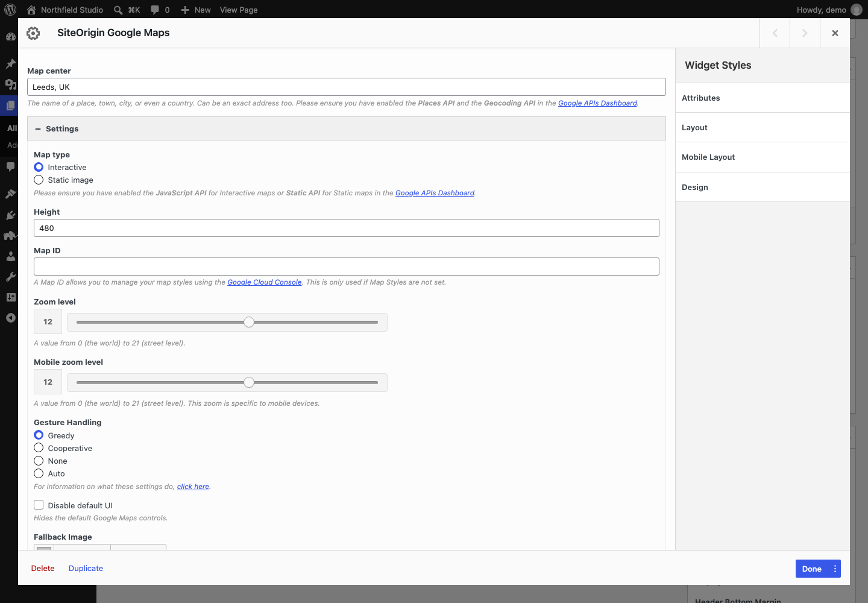Expand Design widget styles

click(763, 187)
